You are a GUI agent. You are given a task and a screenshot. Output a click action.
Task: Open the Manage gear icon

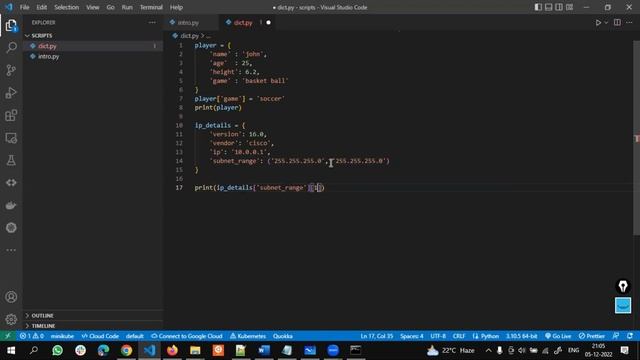click(x=11, y=319)
